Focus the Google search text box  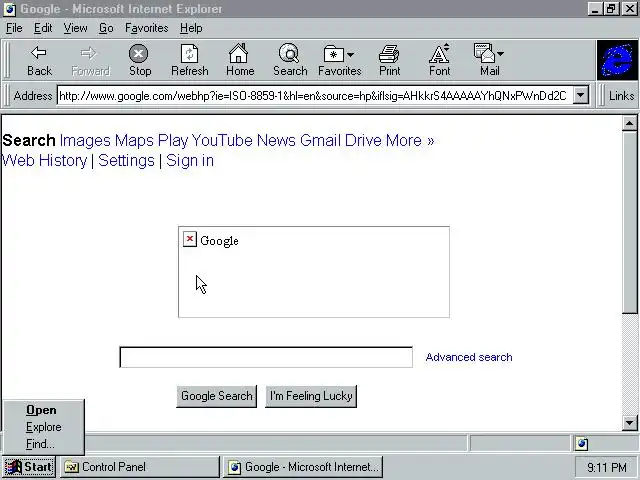[x=266, y=357]
